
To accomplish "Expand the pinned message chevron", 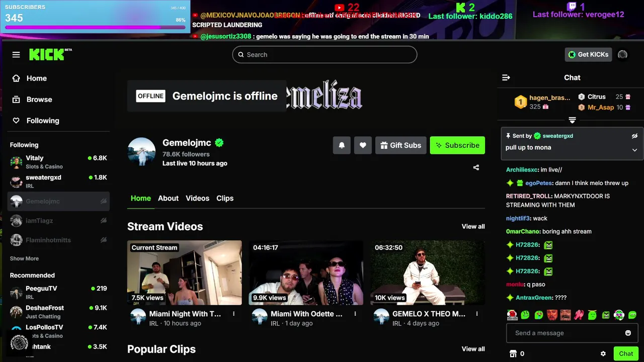I will point(634,150).
